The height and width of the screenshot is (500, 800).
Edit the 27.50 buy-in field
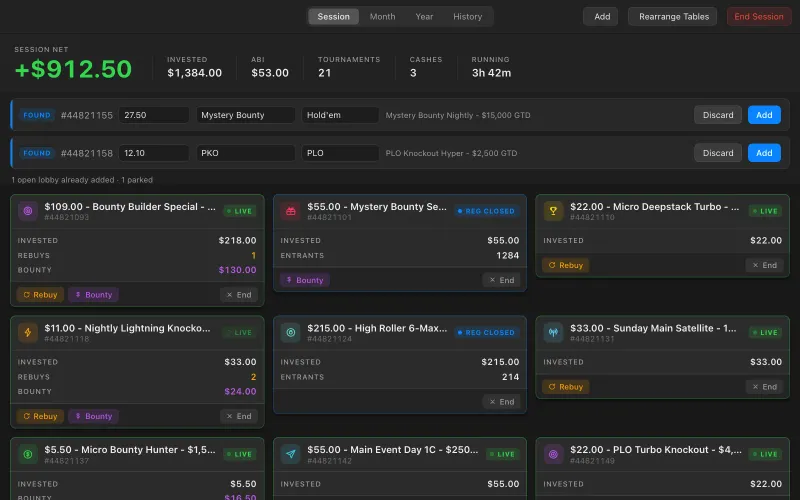[154, 115]
